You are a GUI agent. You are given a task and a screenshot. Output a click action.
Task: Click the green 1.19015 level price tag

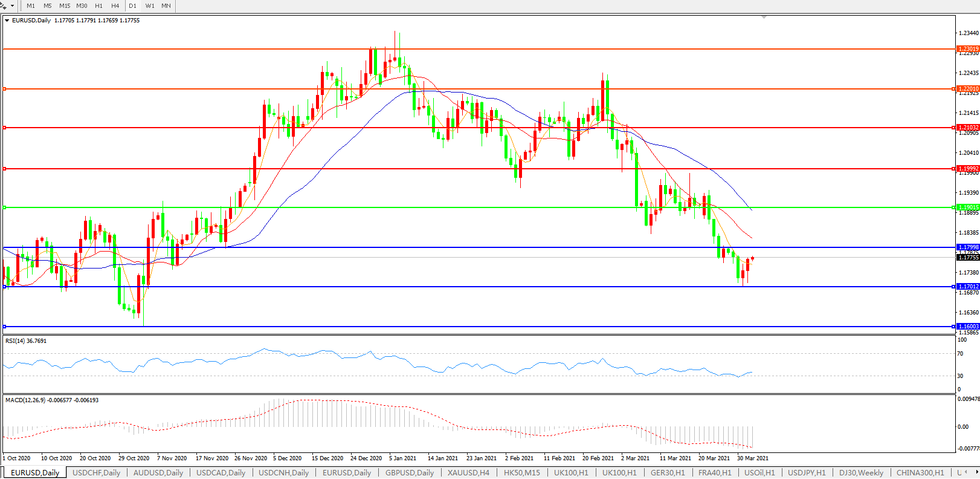968,207
